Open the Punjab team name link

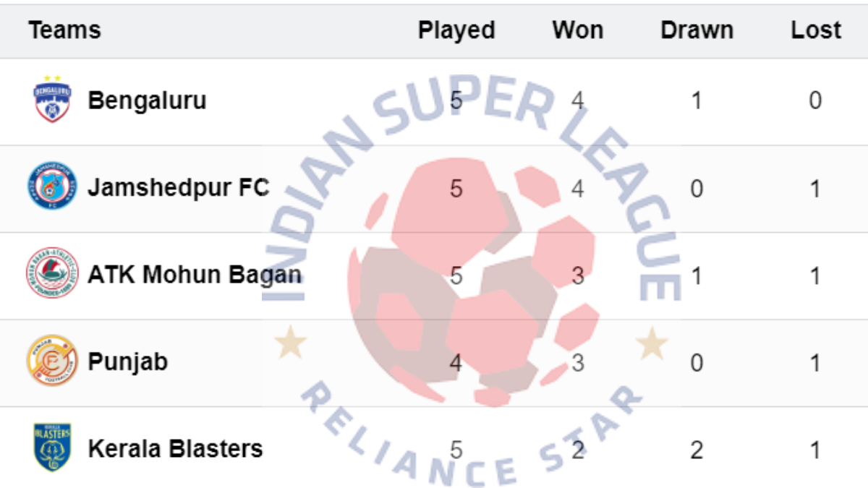click(127, 361)
